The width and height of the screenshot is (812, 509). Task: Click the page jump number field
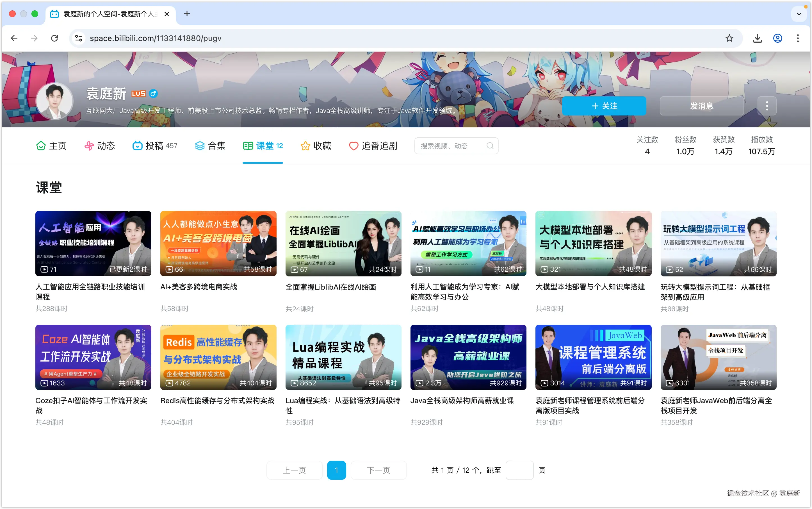coord(519,470)
